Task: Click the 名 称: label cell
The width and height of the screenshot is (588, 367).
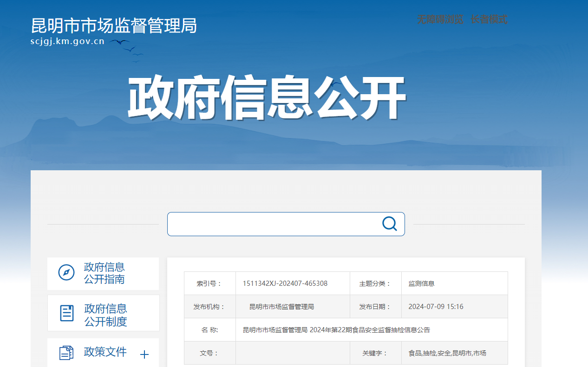Action: (210, 330)
